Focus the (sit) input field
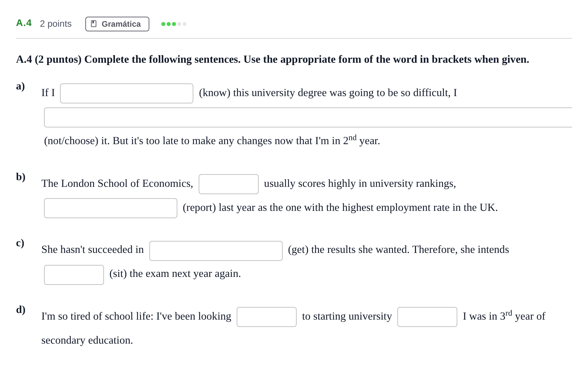Image resolution: width=588 pixels, height=375 pixels. [74, 275]
